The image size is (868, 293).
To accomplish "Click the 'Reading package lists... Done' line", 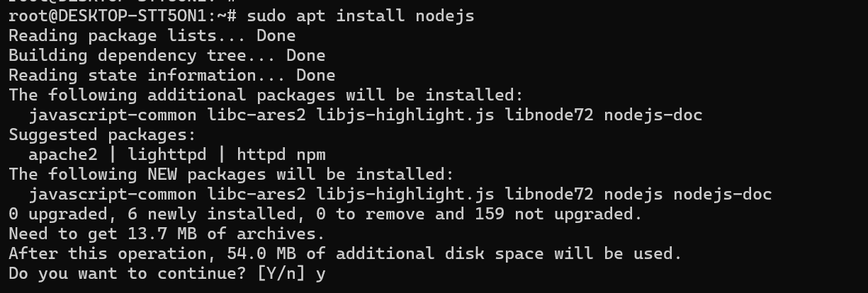I will (152, 35).
